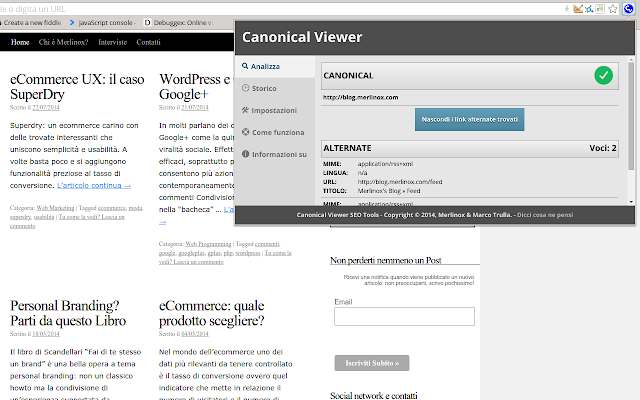Open the eCommerce UX: il caso SuperDry article
640x400 pixels.
pyautogui.click(x=77, y=87)
